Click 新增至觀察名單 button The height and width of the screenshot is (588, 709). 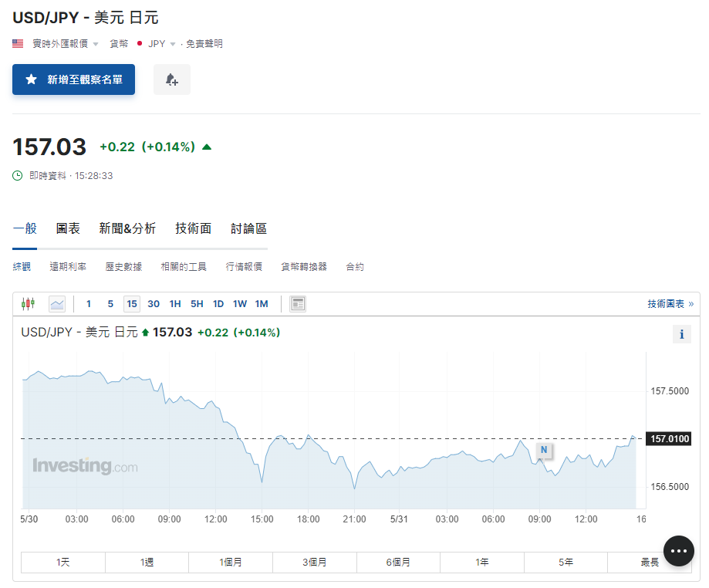[73, 79]
